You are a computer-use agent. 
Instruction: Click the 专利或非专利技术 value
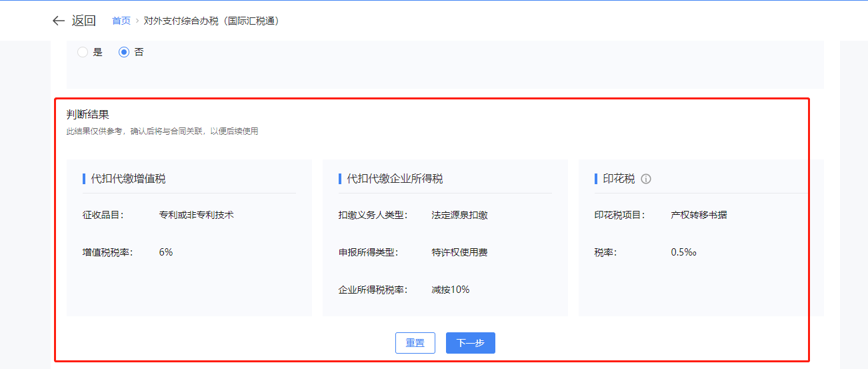click(196, 215)
